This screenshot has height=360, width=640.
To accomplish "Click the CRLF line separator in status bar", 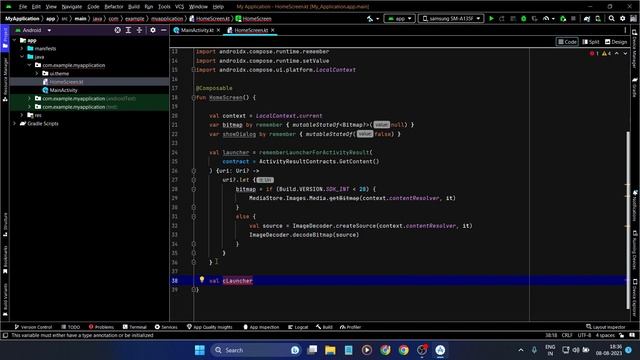I will click(x=567, y=335).
